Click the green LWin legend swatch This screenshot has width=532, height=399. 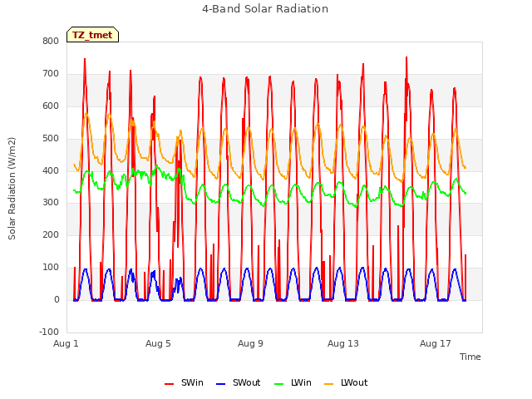point(278,384)
